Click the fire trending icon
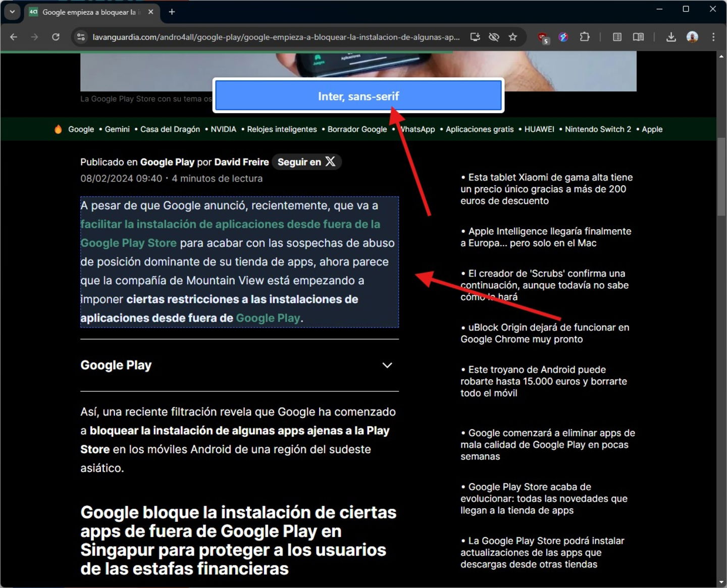 [x=58, y=129]
